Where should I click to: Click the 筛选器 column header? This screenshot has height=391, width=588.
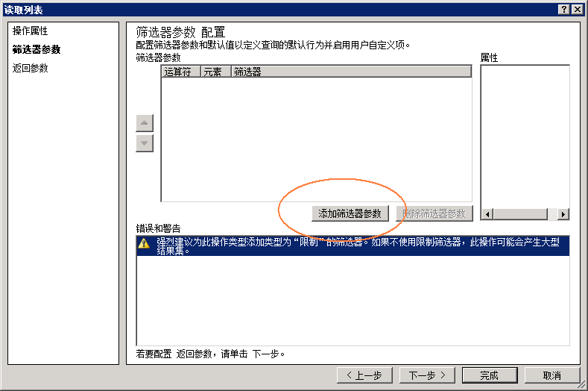coord(351,72)
